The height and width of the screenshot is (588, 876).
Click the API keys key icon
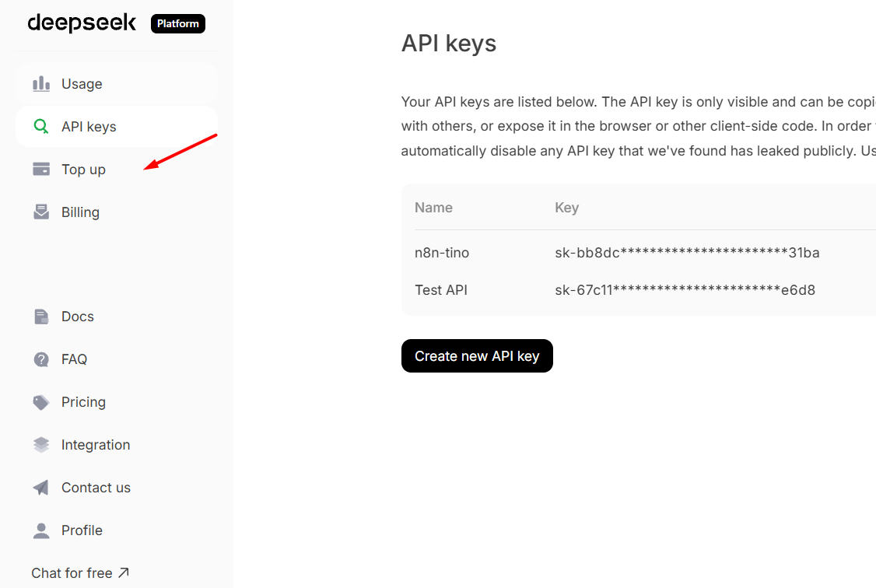pos(41,127)
